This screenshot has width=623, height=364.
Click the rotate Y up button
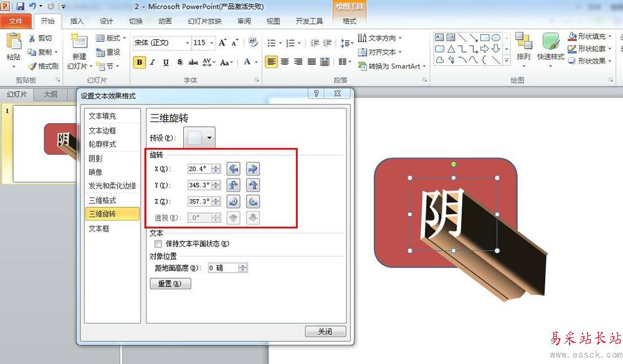tap(233, 185)
